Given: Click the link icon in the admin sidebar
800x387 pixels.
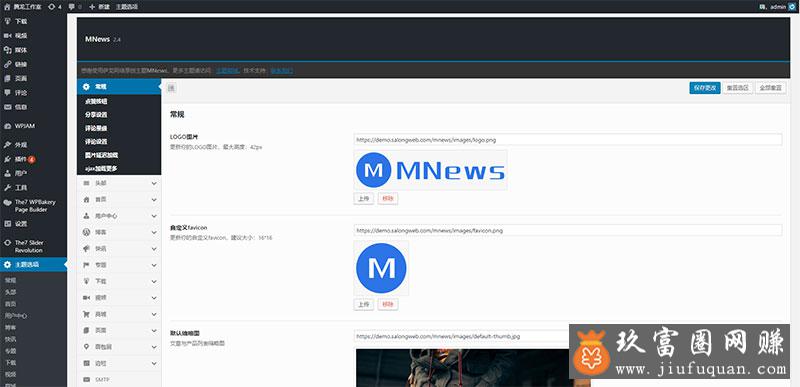Looking at the screenshot, I should (7, 64).
